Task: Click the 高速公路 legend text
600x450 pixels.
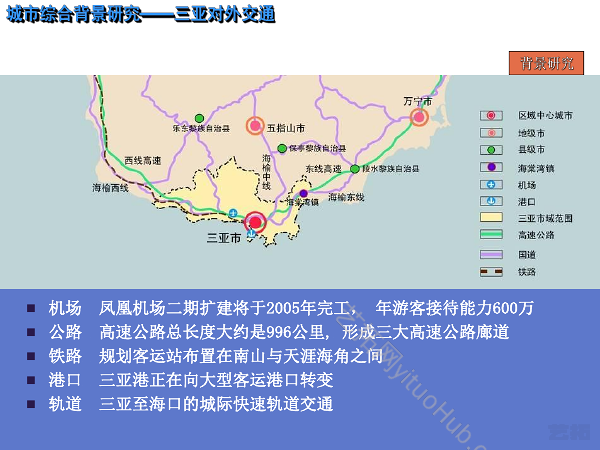Action: (536, 235)
